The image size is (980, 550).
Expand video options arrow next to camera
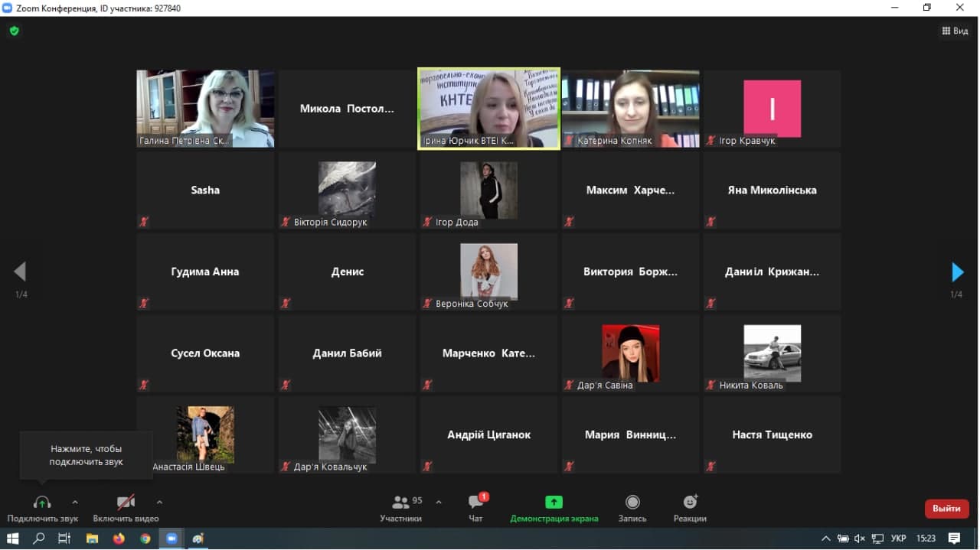pos(159,503)
